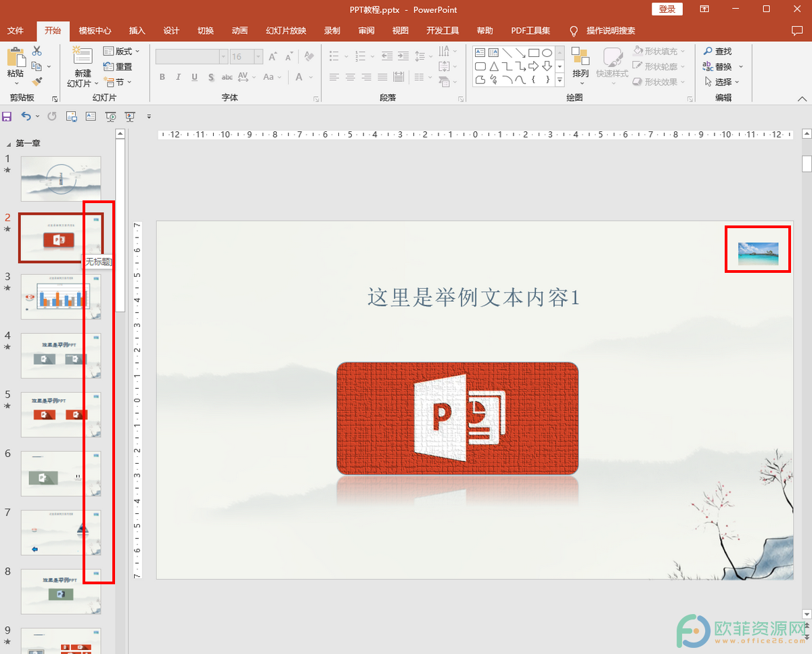
Task: Click the Format Painter brush icon
Action: coord(37,81)
